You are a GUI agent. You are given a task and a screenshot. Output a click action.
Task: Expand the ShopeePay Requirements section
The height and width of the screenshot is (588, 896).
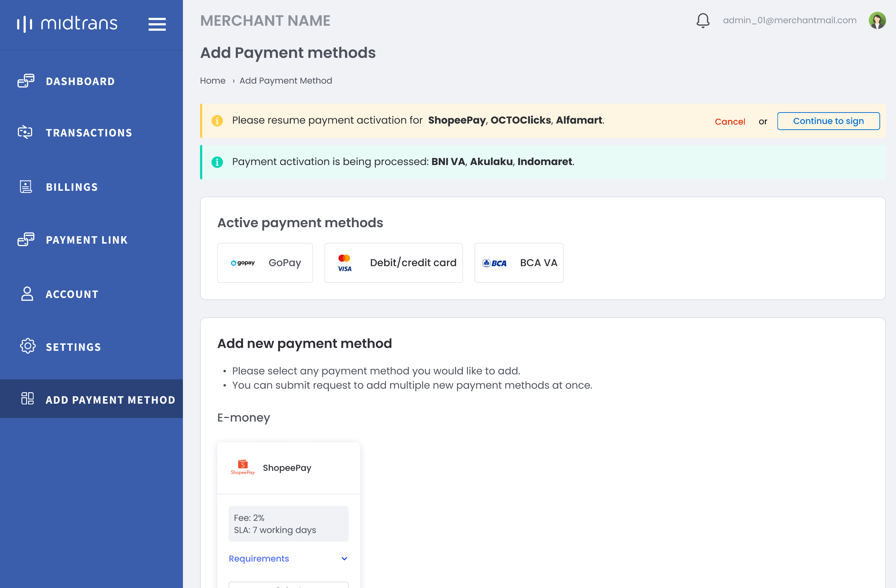(x=288, y=558)
